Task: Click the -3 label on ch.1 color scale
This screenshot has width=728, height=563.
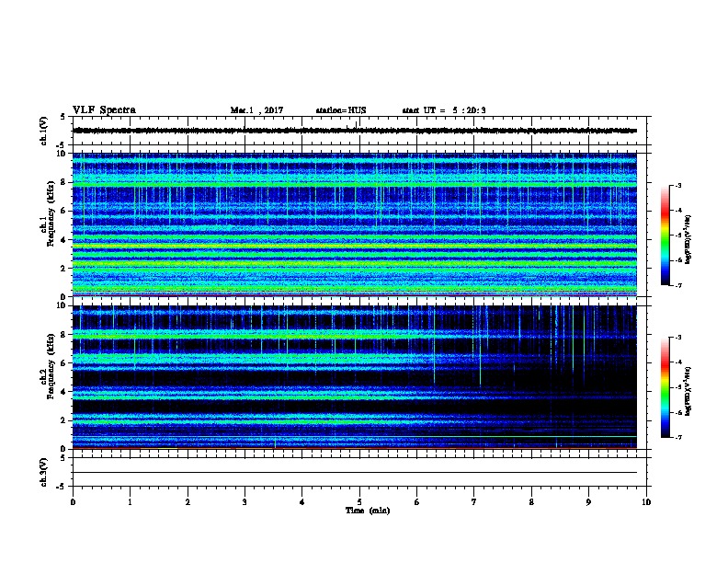Action: 678,186
